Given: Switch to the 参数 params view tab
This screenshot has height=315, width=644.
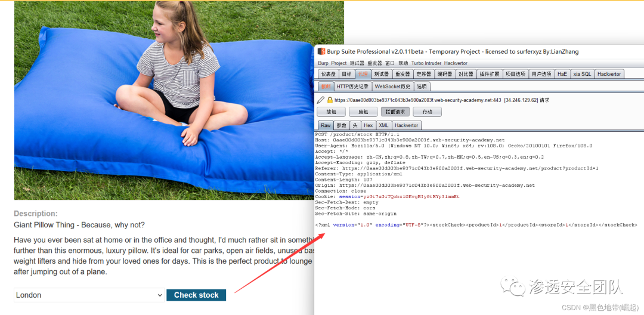Looking at the screenshot, I should 341,125.
